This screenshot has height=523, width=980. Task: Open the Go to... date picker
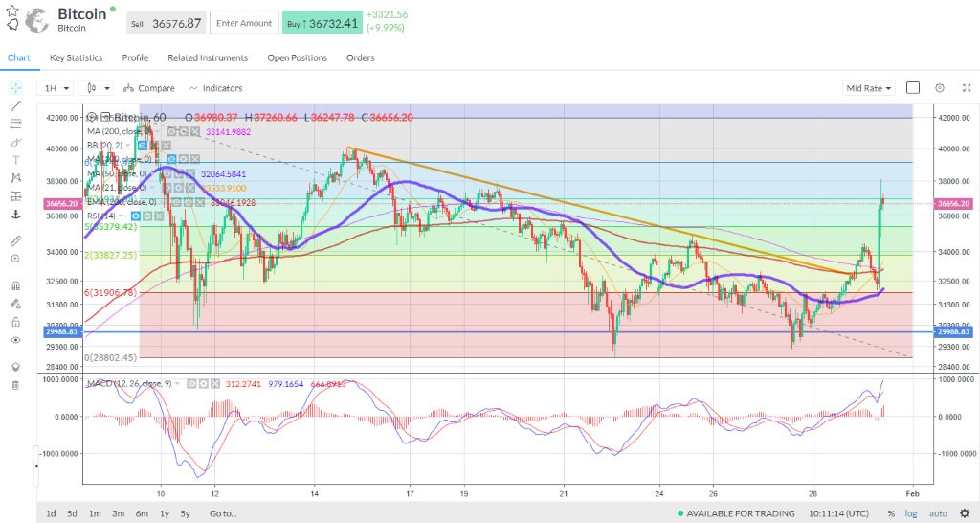coord(223,513)
